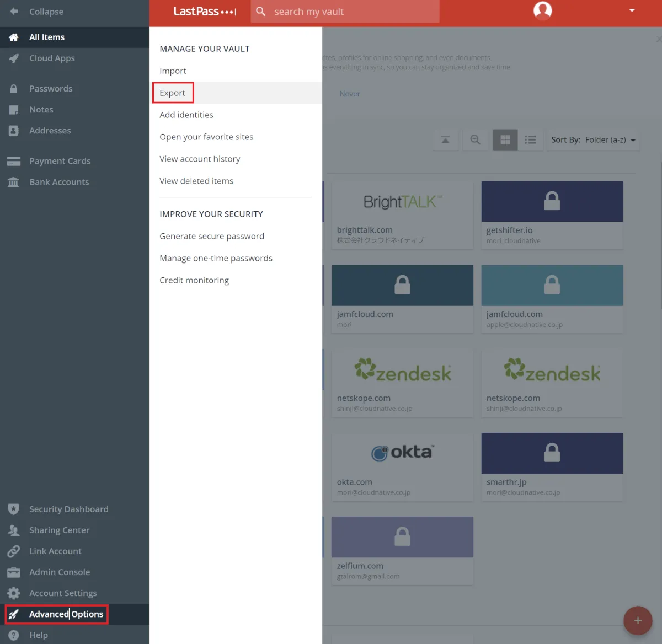Select Credit monitoring option
This screenshot has width=662, height=644.
point(194,281)
